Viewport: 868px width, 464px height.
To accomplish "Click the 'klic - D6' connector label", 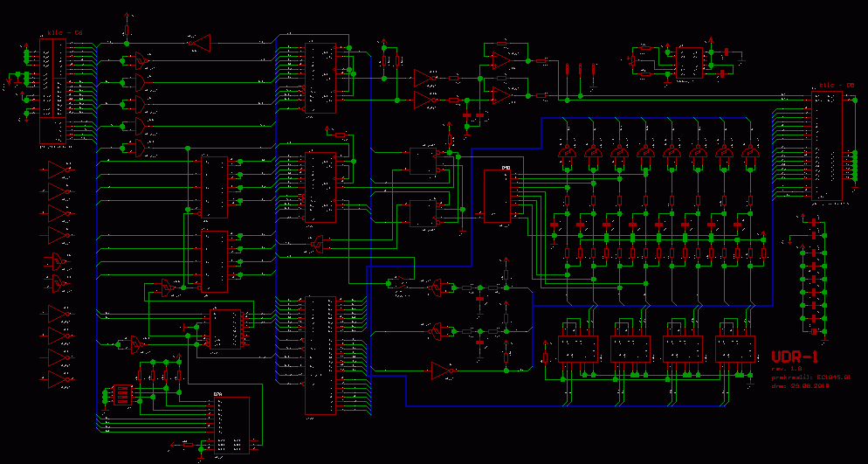I will point(836,86).
